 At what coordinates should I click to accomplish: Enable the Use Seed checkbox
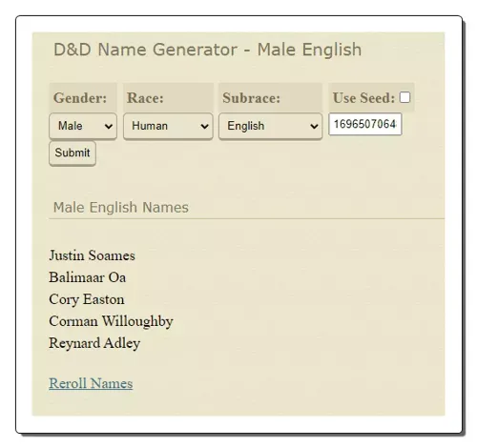pyautogui.click(x=404, y=97)
